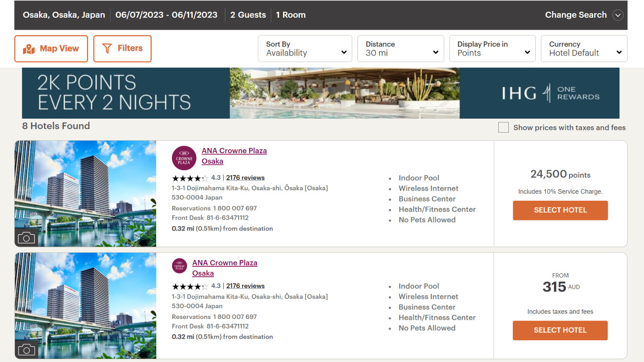Click the Filters funnel icon

(x=107, y=49)
